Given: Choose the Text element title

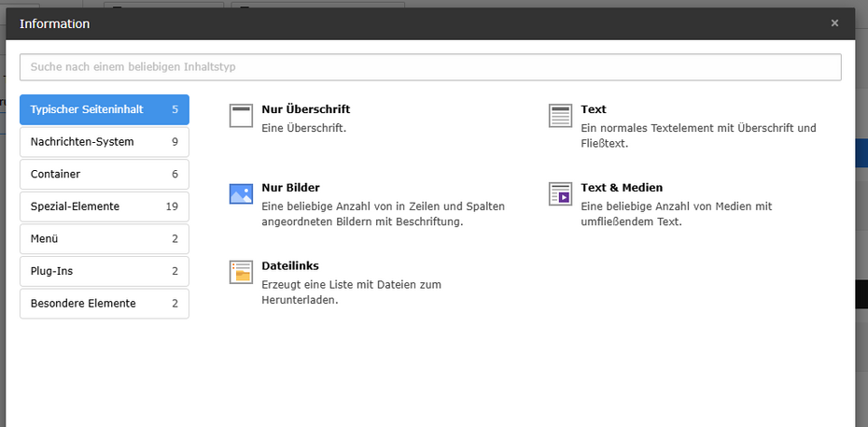Looking at the screenshot, I should point(593,109).
